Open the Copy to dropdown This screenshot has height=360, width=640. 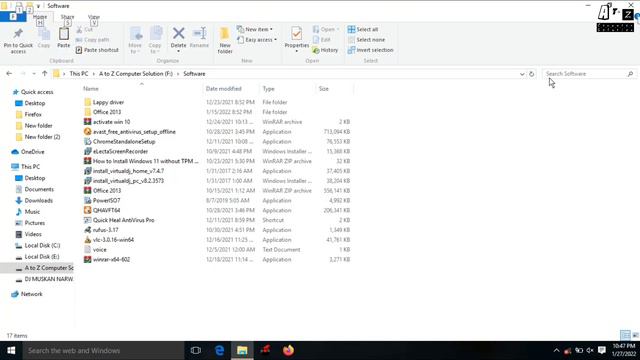click(x=155, y=40)
